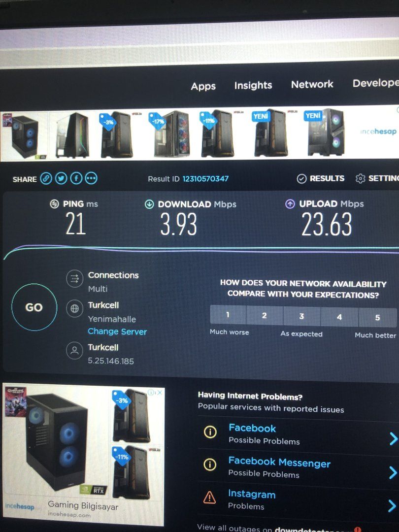Viewport: 399px width, 532px height.
Task: Rate network availability 5 Much better
Action: 377,318
